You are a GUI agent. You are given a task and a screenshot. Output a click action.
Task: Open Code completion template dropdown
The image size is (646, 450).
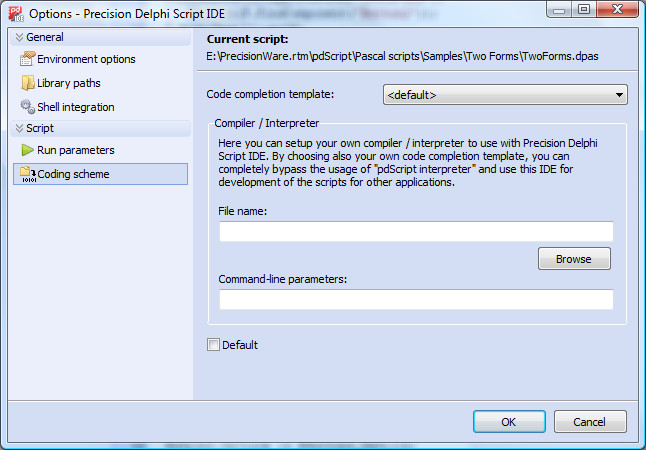(x=505, y=95)
